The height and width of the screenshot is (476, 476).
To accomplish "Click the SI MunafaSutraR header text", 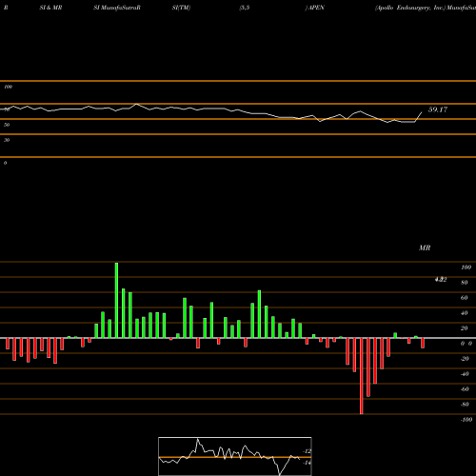I will [x=117, y=8].
